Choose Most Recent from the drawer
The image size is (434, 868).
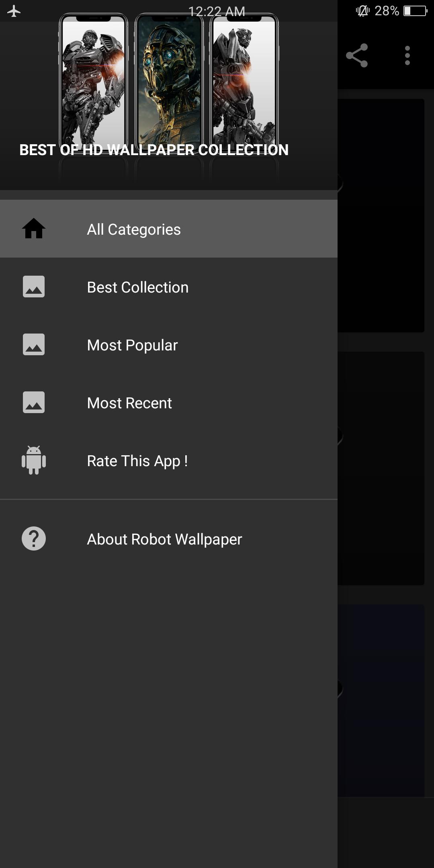(x=169, y=402)
